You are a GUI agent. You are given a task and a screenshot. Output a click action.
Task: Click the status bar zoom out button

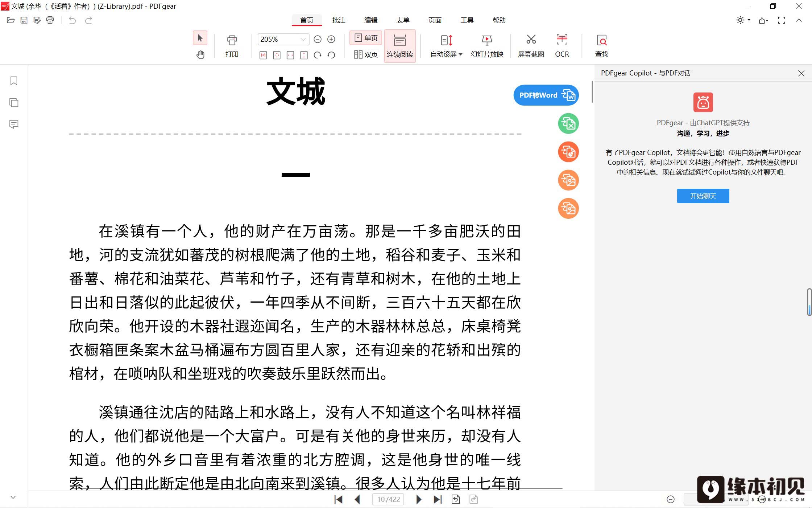tap(671, 500)
